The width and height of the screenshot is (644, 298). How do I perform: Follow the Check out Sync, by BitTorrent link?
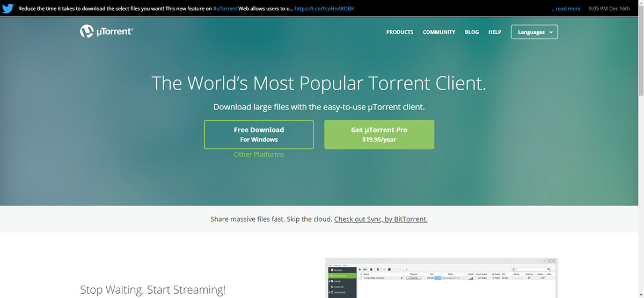coord(380,219)
